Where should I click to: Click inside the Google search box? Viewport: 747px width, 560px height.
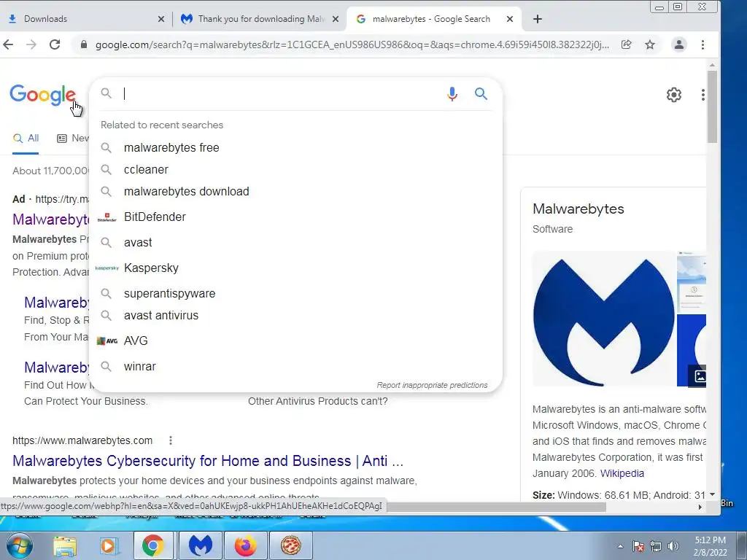(x=281, y=94)
